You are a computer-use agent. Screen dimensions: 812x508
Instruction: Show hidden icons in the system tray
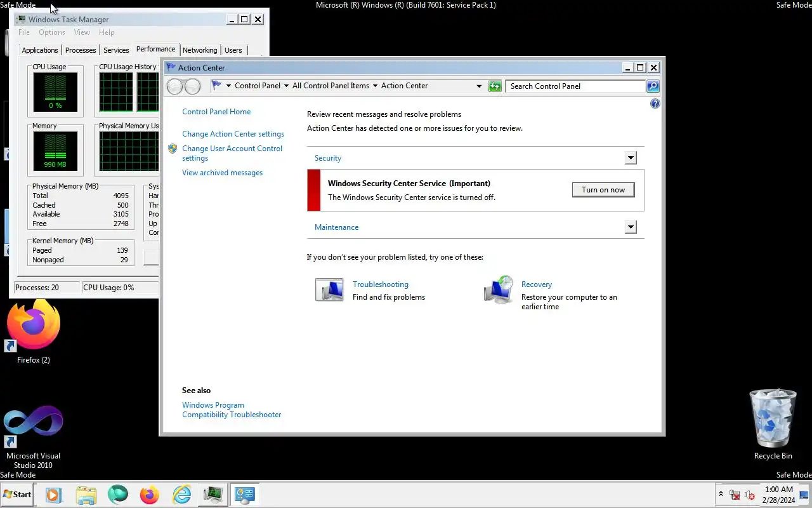[x=721, y=494]
